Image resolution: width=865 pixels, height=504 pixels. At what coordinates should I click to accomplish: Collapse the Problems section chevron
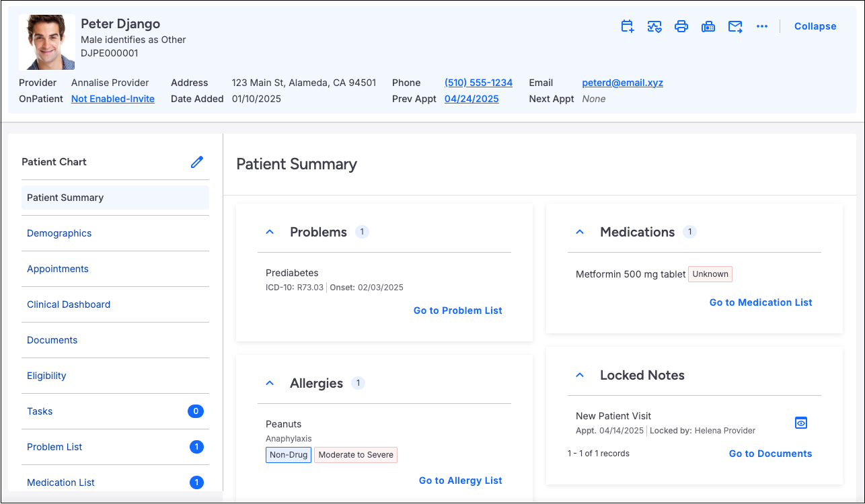coord(270,232)
